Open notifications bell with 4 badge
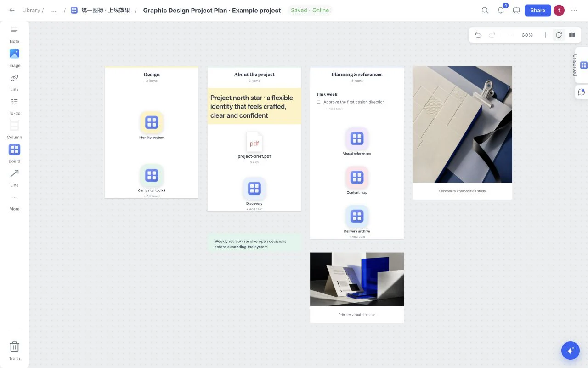Screen dimensions: 588x368 point(501,10)
